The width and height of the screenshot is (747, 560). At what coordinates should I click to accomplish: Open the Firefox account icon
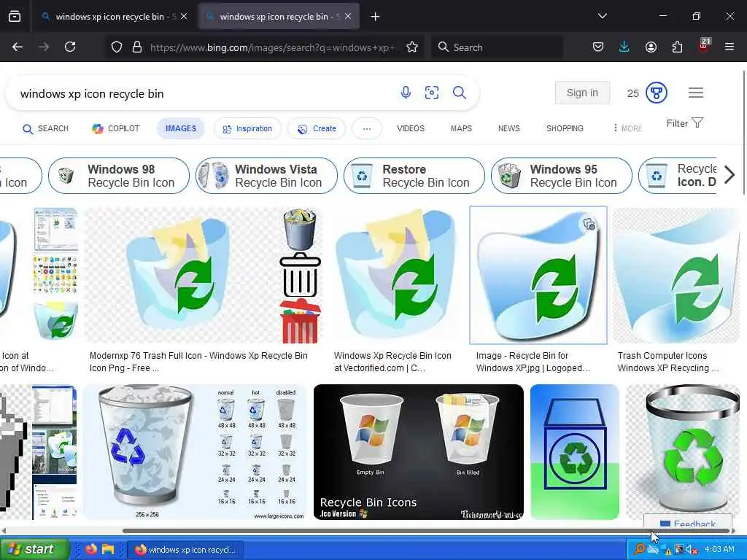(651, 47)
